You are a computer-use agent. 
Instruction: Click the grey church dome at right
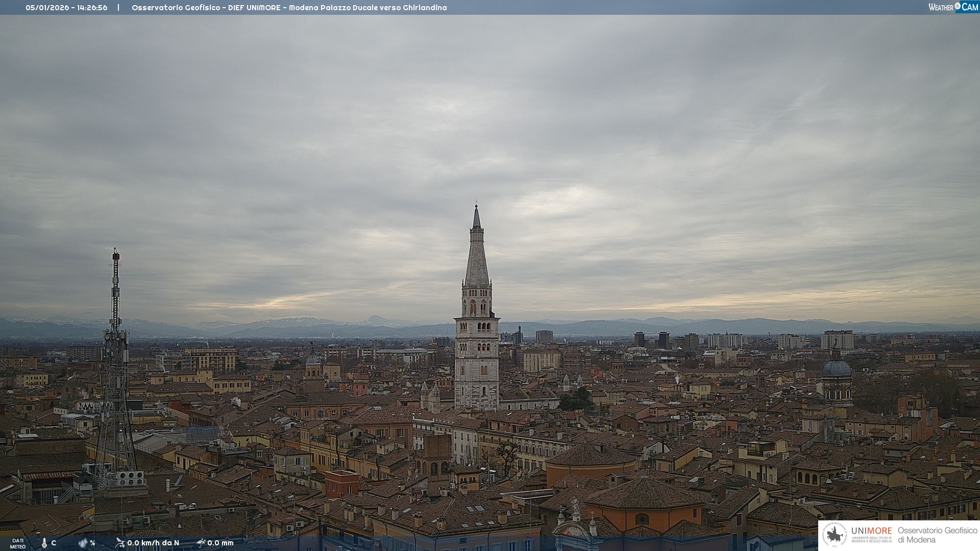tap(837, 368)
